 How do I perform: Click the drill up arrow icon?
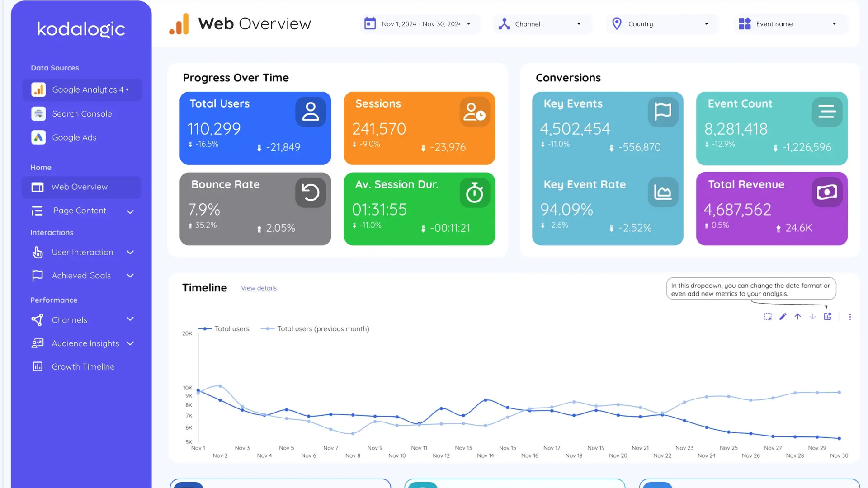coord(798,317)
